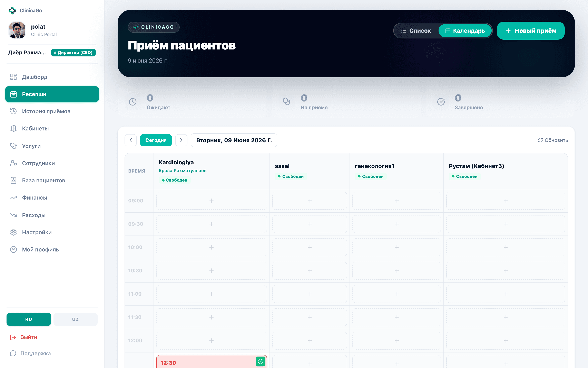Add appointment at 10:00 in Рустам (Кабинет3)

[x=506, y=247]
